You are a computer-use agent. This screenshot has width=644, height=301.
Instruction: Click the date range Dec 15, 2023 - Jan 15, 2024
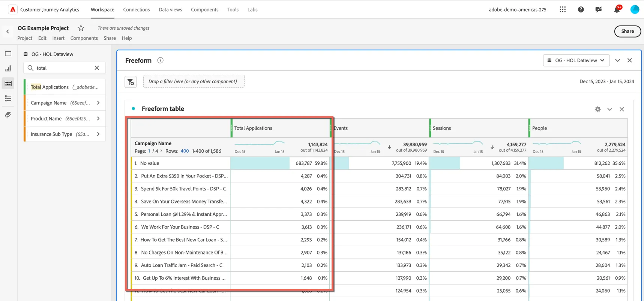click(607, 81)
